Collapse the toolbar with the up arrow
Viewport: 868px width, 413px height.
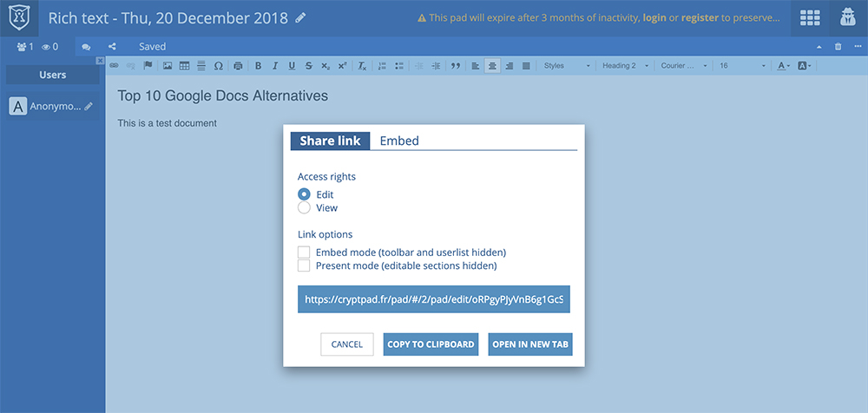tap(819, 47)
